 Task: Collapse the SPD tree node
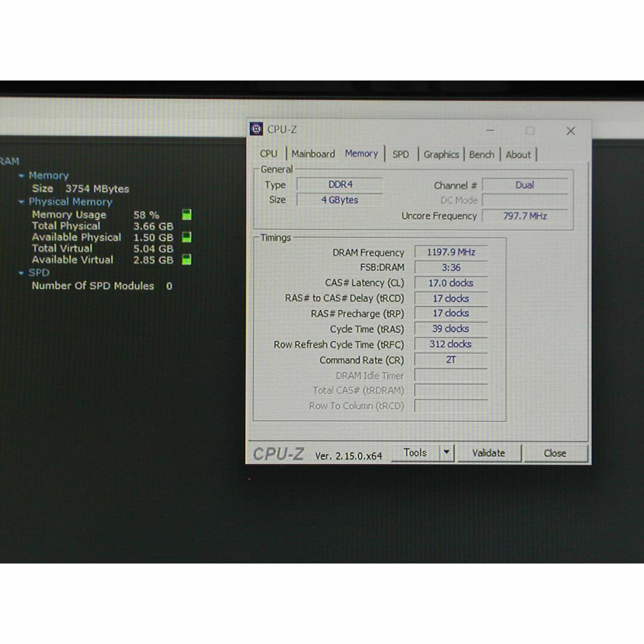click(x=21, y=273)
